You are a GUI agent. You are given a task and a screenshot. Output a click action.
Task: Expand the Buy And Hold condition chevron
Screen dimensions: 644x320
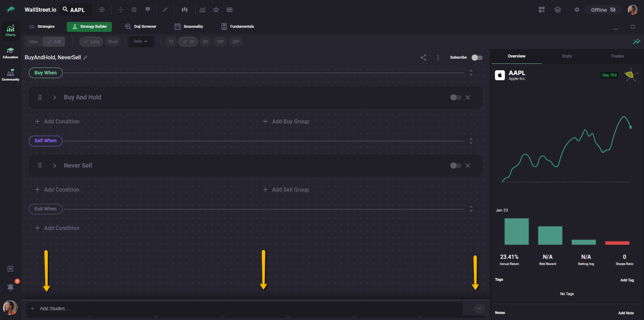point(54,97)
